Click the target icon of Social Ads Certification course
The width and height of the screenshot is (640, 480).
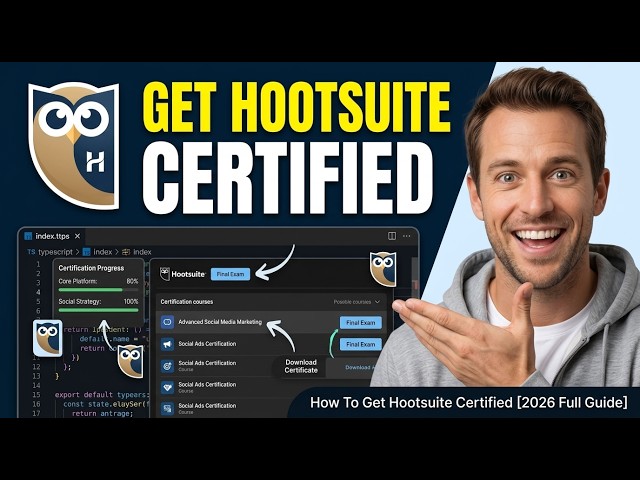pyautogui.click(x=167, y=366)
